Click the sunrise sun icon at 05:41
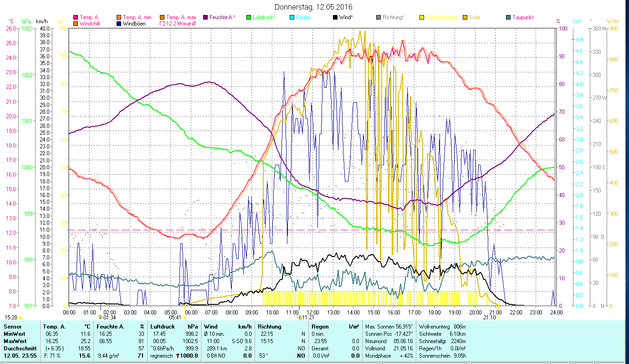Image resolution: width=629 pixels, height=364 pixels. (184, 318)
